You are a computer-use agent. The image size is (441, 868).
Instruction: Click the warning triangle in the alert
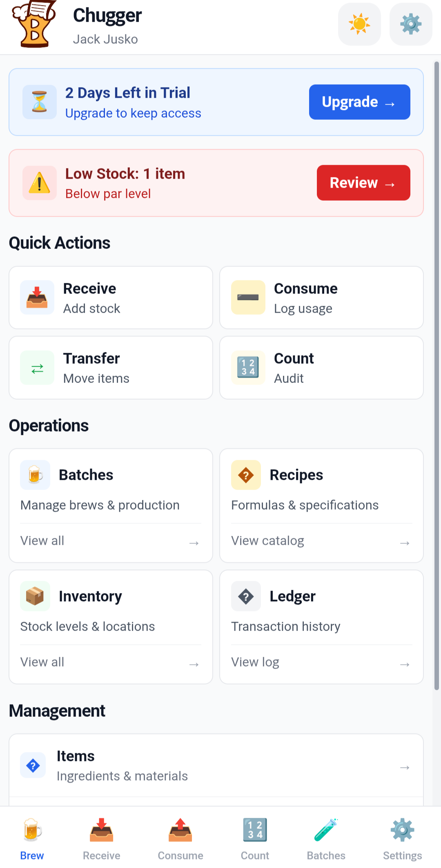[x=39, y=183]
